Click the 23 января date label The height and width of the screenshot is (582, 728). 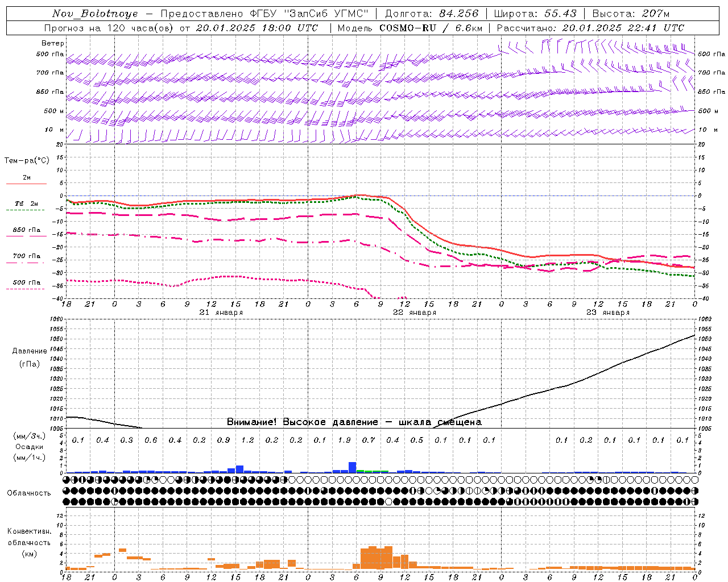click(x=608, y=313)
